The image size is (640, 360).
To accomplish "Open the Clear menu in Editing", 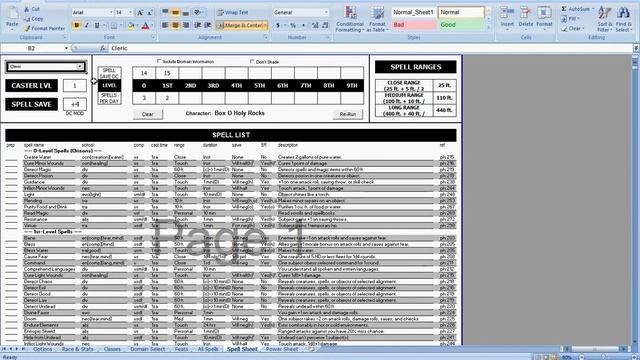I will [572, 29].
